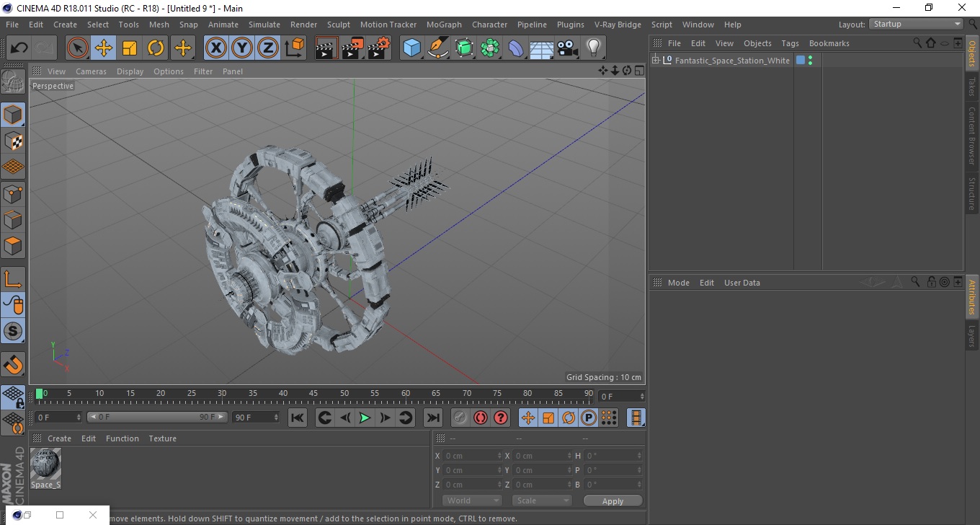Open the Layers side tab
The width and height of the screenshot is (980, 525).
tap(972, 336)
